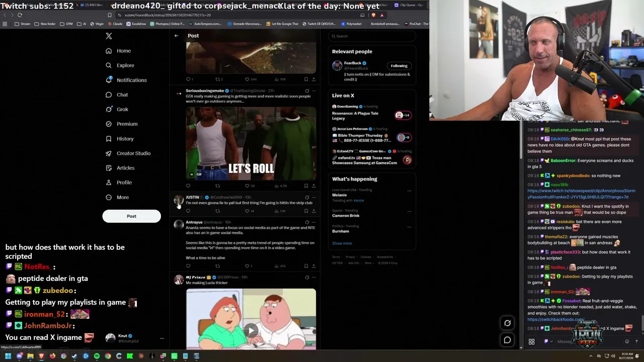
Task: Pause the LET'S ROLL GIF
Action: [191, 174]
